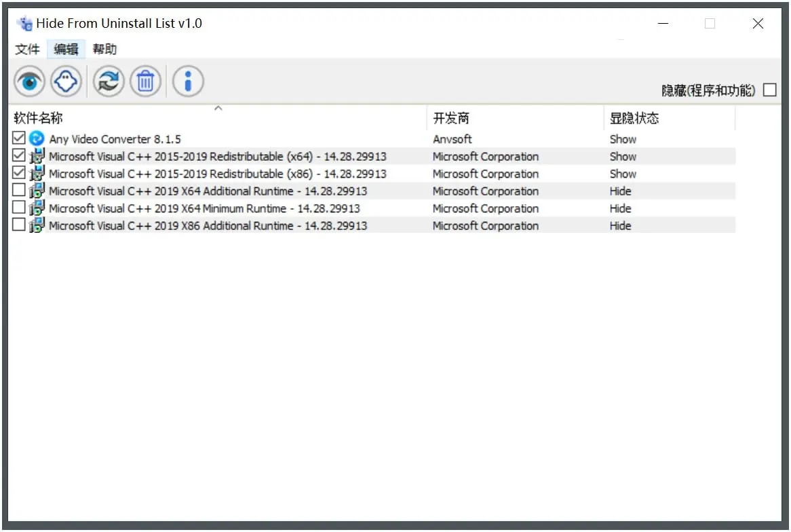Click the app icon in title bar
791x532 pixels.
pos(25,24)
